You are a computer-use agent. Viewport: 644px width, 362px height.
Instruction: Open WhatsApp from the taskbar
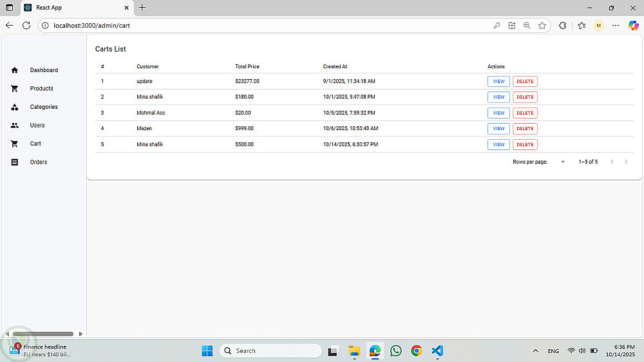click(396, 351)
